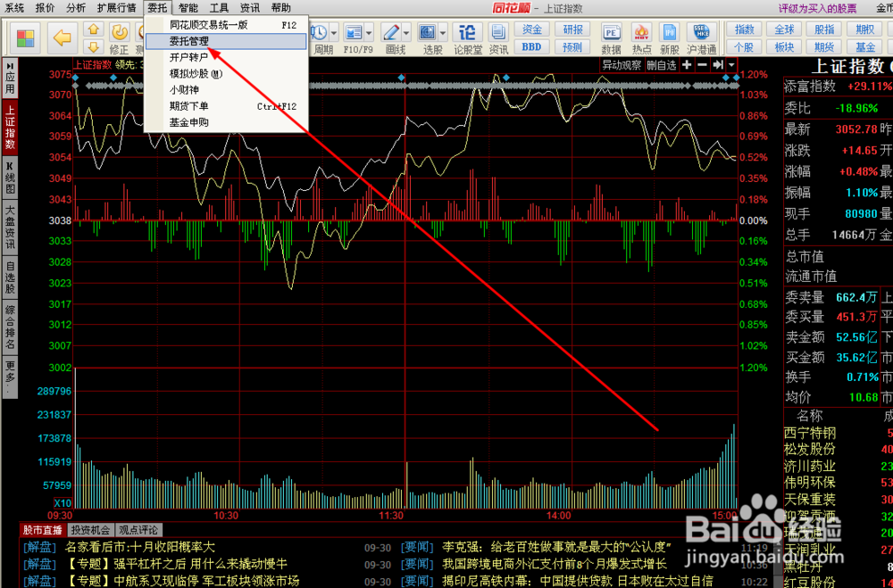Choose 开户转户 from the menu
893x588 pixels.
[226, 57]
